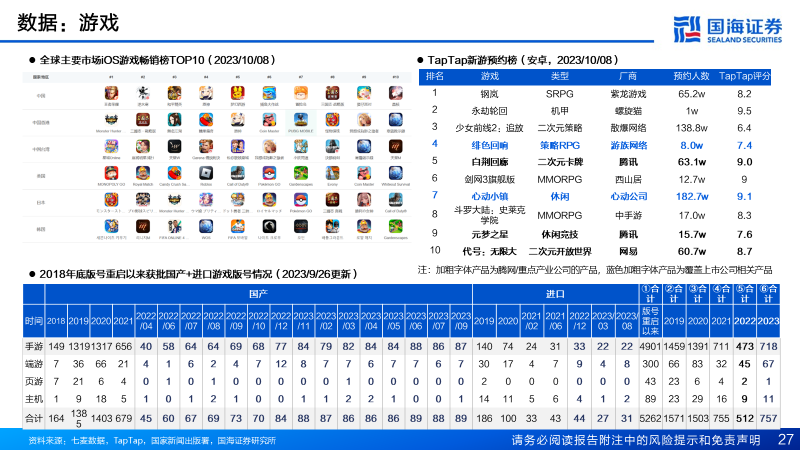Click the MONOPOLY GO game icon
The height and width of the screenshot is (450, 800).
[x=111, y=173]
